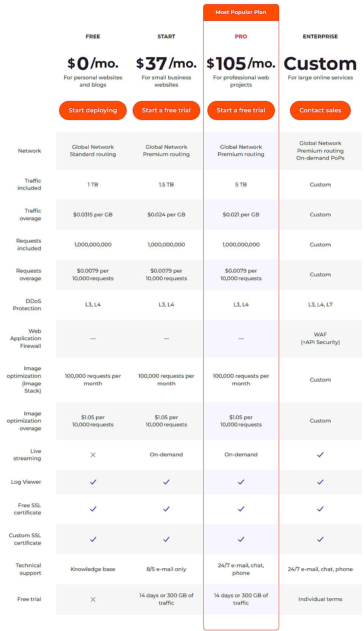Click the Log Viewer checkmark under Enterprise
364x631 pixels.
(320, 482)
